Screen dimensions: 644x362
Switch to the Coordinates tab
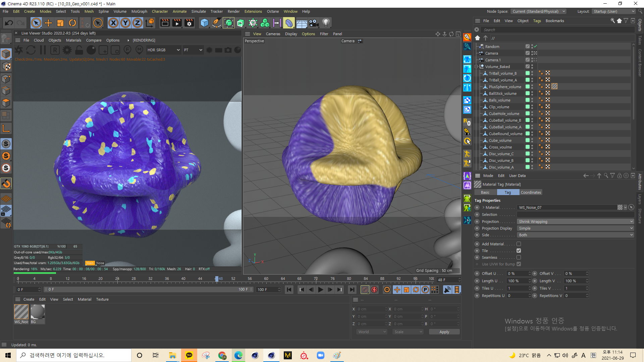pos(531,192)
